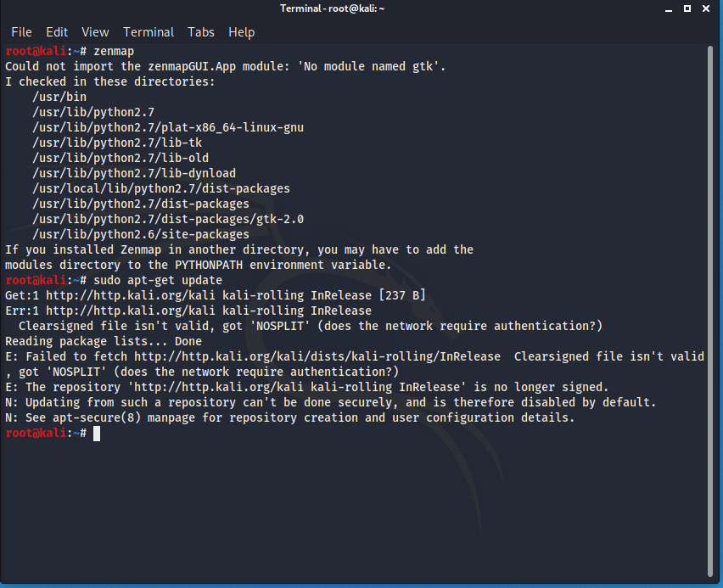The height and width of the screenshot is (588, 723).
Task: Click the 'Reading package lists... Done' line
Action: pos(104,341)
